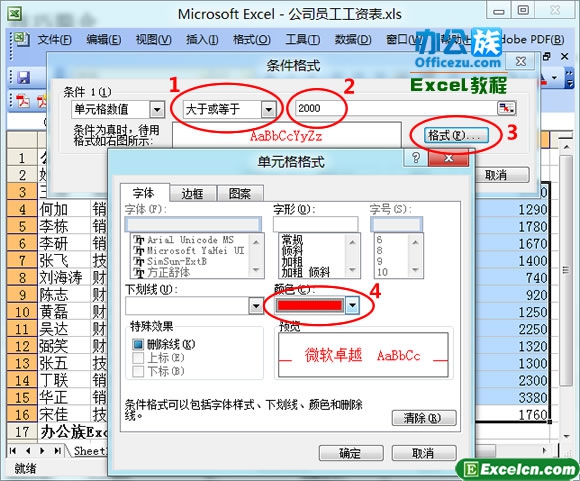The width and height of the screenshot is (580, 481).
Task: Go to last sheet navigation arrow
Action: point(57,451)
